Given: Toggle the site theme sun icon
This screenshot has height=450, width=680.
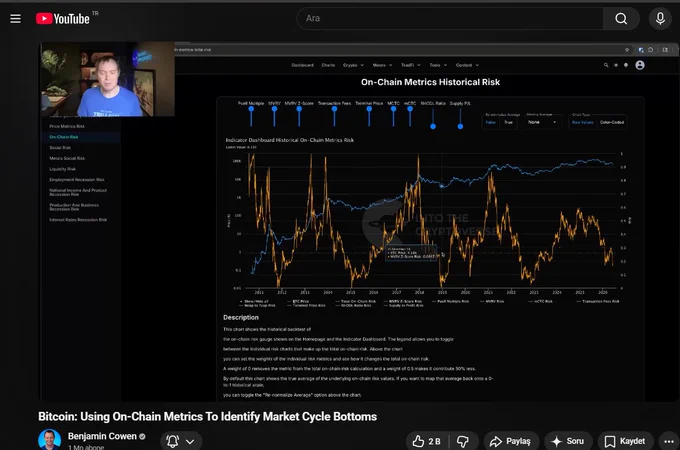Looking at the screenshot, I should (x=616, y=65).
